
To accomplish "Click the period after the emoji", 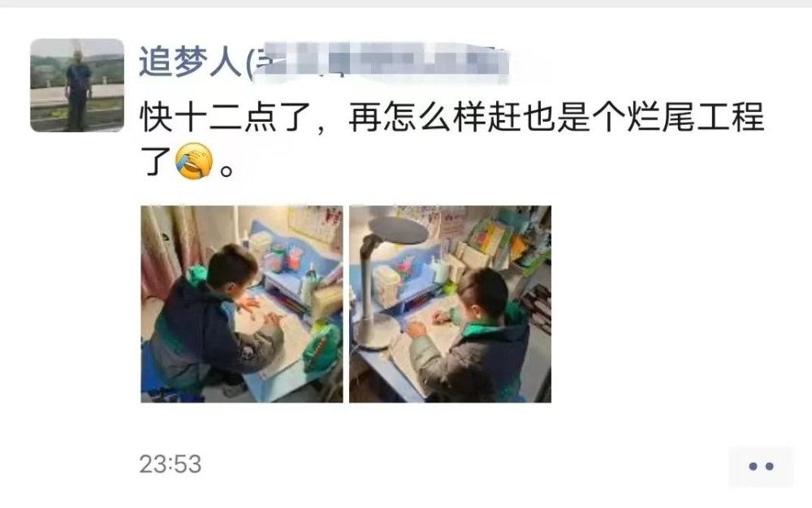I will click(227, 170).
